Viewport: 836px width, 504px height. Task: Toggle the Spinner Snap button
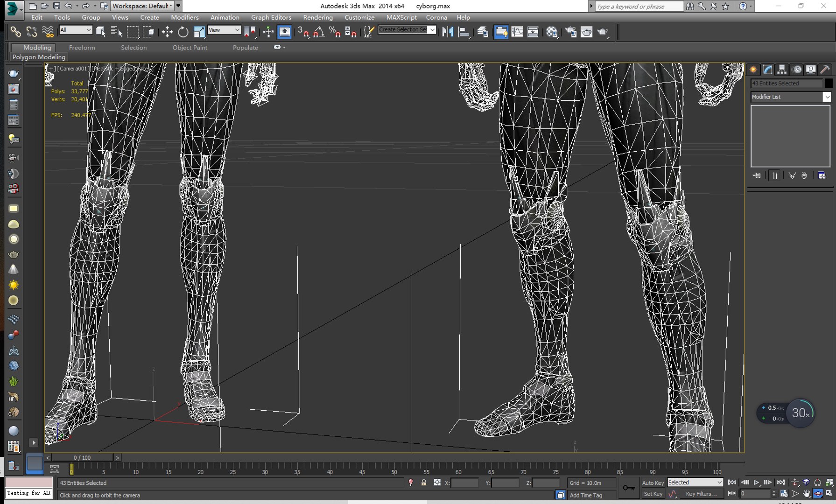[x=351, y=32]
